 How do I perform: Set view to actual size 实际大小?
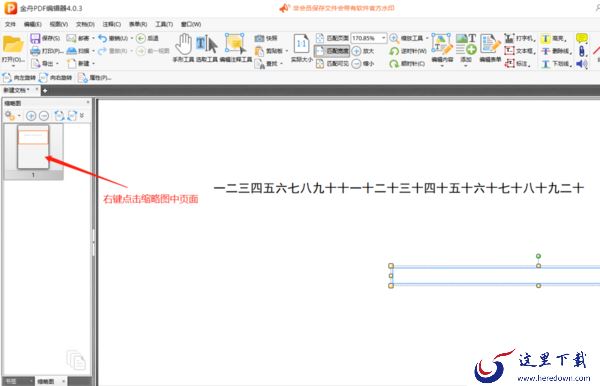pos(302,48)
